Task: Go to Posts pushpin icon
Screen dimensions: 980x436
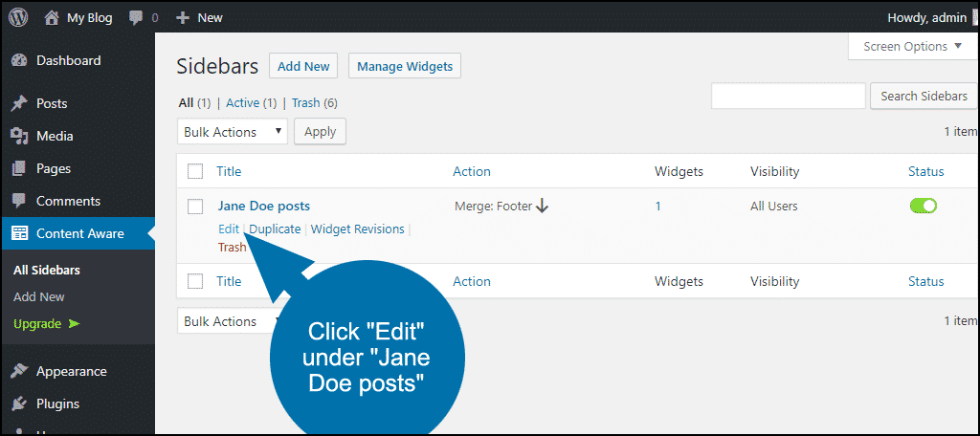Action: 20,103
